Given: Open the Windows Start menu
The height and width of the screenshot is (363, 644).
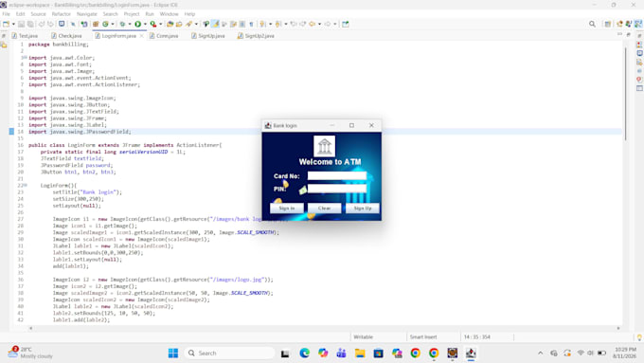Looking at the screenshot, I should [173, 354].
